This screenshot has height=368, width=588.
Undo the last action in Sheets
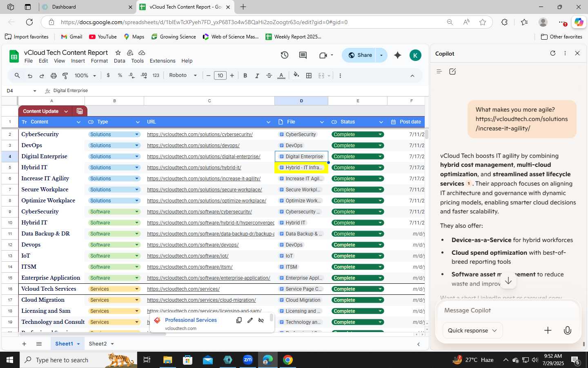tap(30, 76)
